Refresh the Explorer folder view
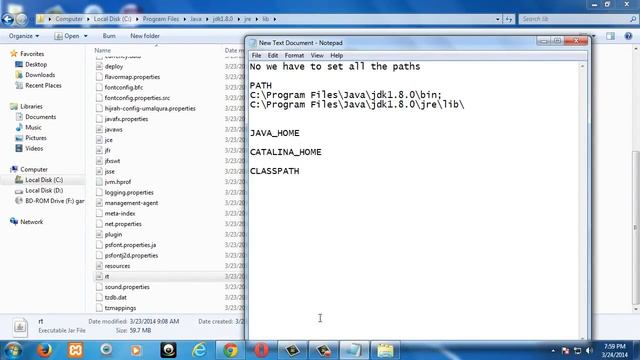 [x=509, y=19]
